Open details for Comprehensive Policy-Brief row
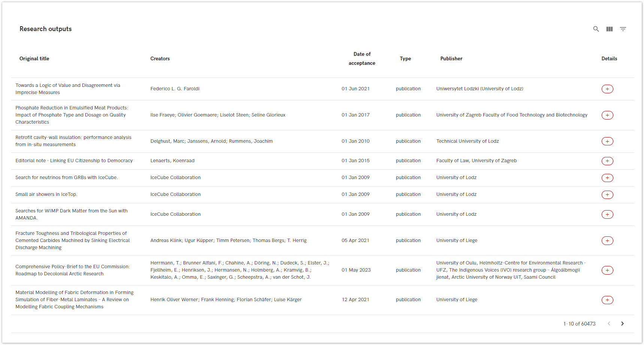 pyautogui.click(x=607, y=270)
